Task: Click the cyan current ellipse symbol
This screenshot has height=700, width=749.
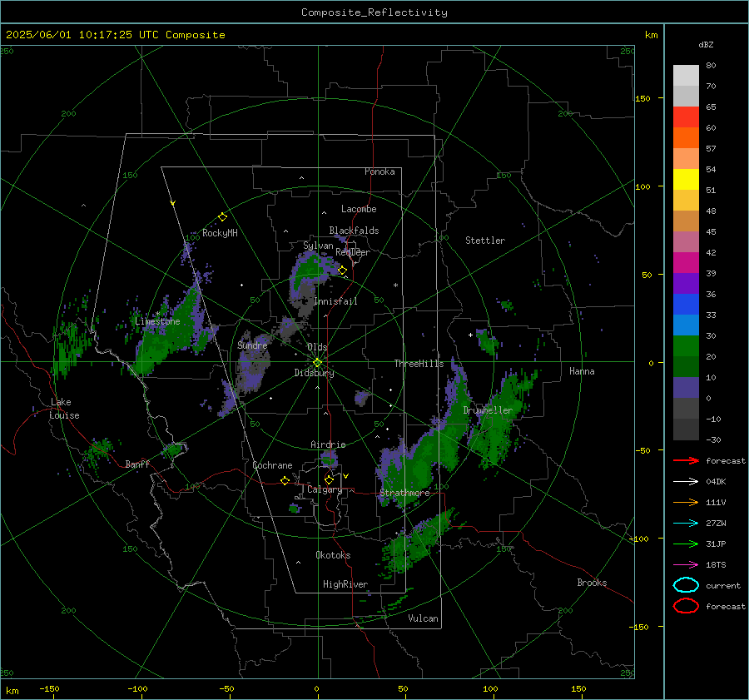Action: (x=686, y=585)
